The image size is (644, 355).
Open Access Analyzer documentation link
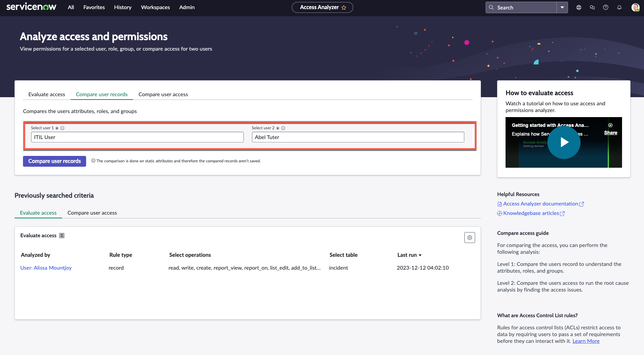pyautogui.click(x=540, y=204)
